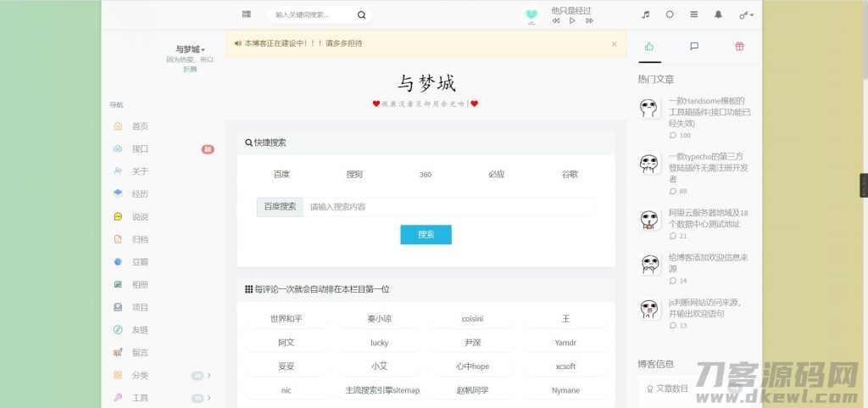
Task: Expand the 与梦城 profile dropdown
Action: pyautogui.click(x=191, y=49)
